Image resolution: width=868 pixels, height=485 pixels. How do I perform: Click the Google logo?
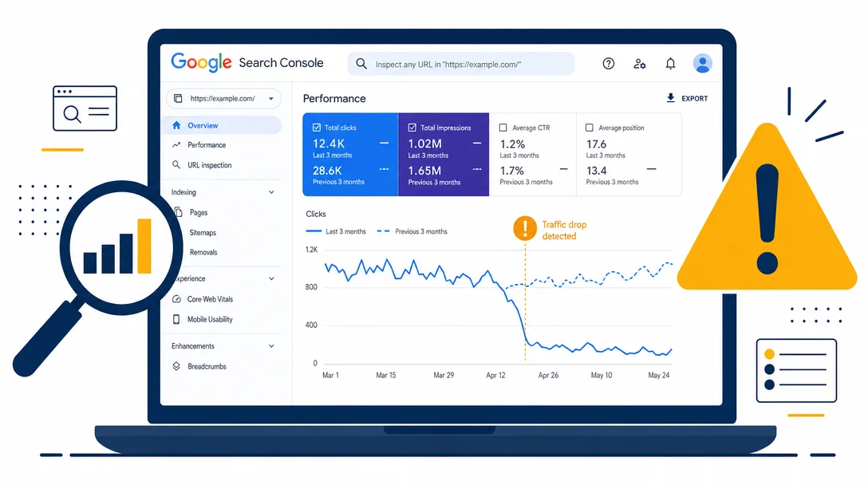(x=202, y=62)
